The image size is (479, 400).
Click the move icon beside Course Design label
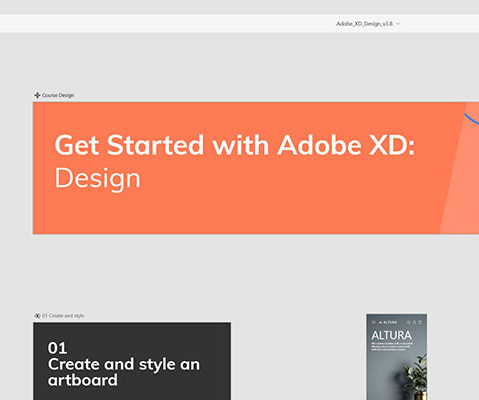click(37, 95)
